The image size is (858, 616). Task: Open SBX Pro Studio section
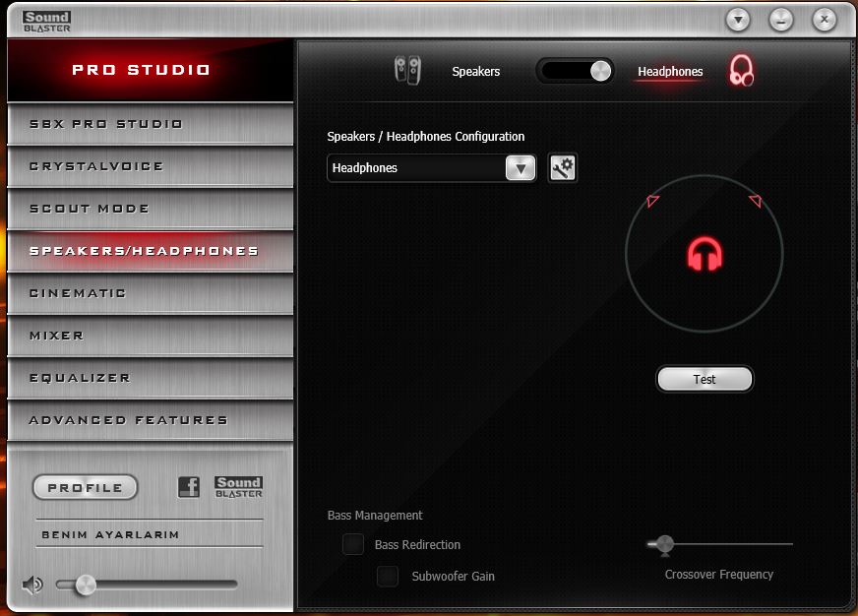(151, 124)
